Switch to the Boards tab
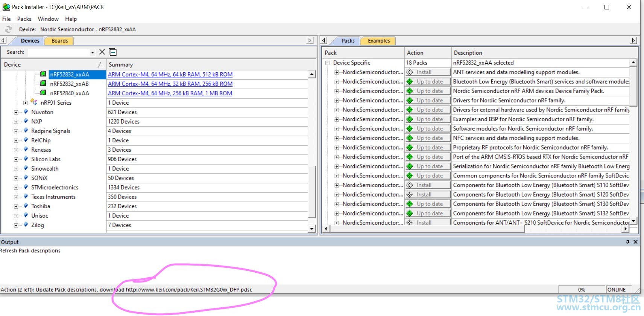 click(59, 41)
